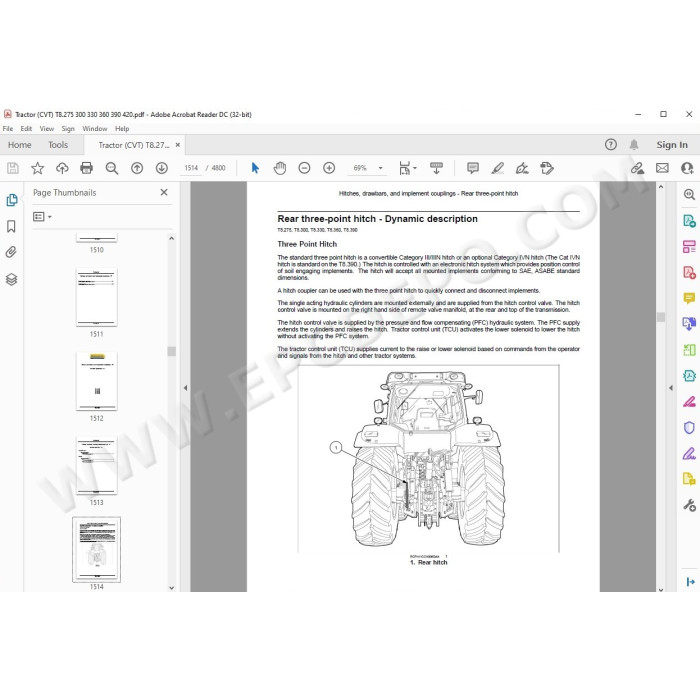
Task: Open the Bookmarks panel
Action: point(12,226)
